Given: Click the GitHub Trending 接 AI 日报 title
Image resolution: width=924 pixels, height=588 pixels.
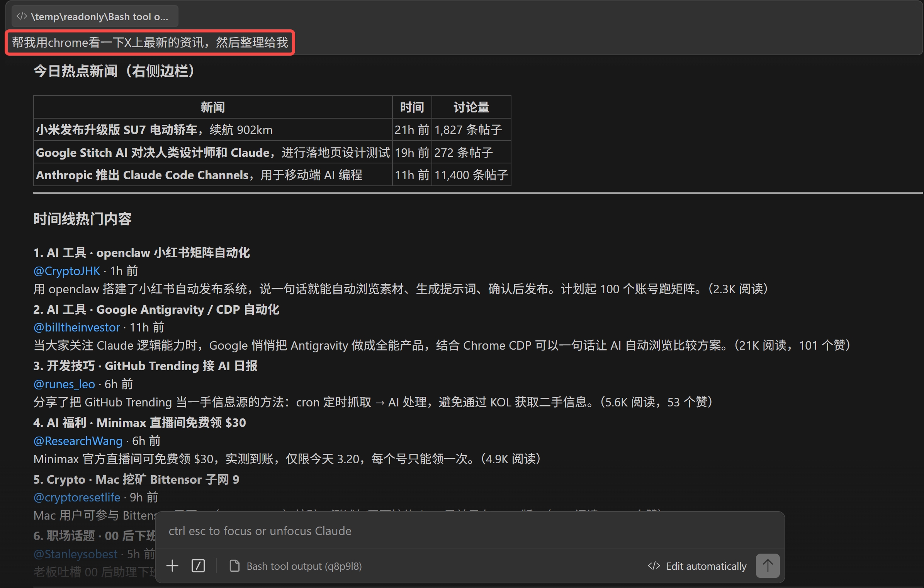Looking at the screenshot, I should (145, 366).
